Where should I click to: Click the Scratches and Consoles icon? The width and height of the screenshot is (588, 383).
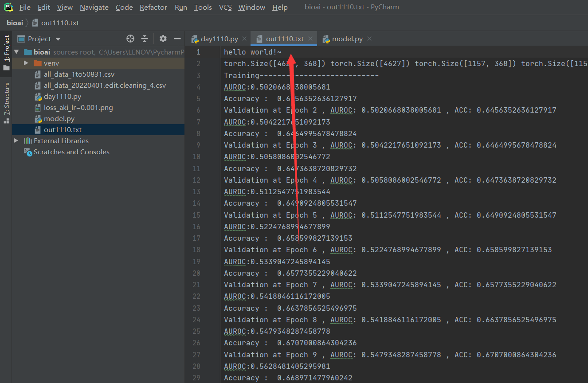[x=28, y=152]
